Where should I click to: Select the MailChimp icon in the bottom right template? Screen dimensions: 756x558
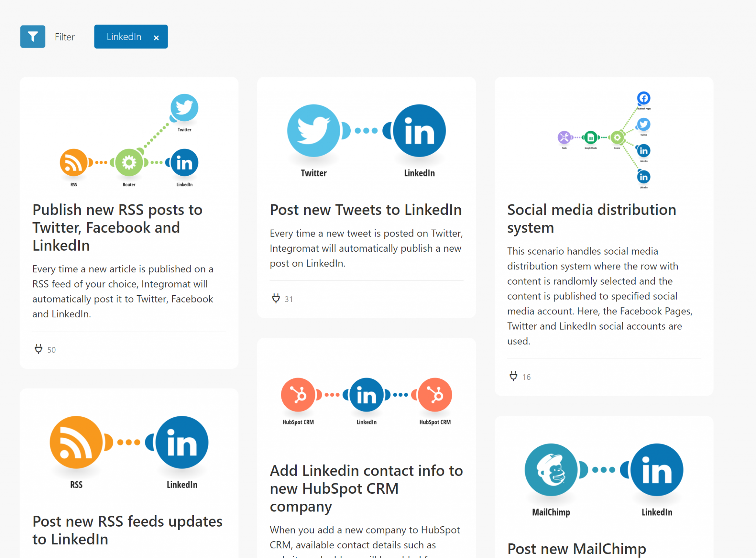click(550, 469)
